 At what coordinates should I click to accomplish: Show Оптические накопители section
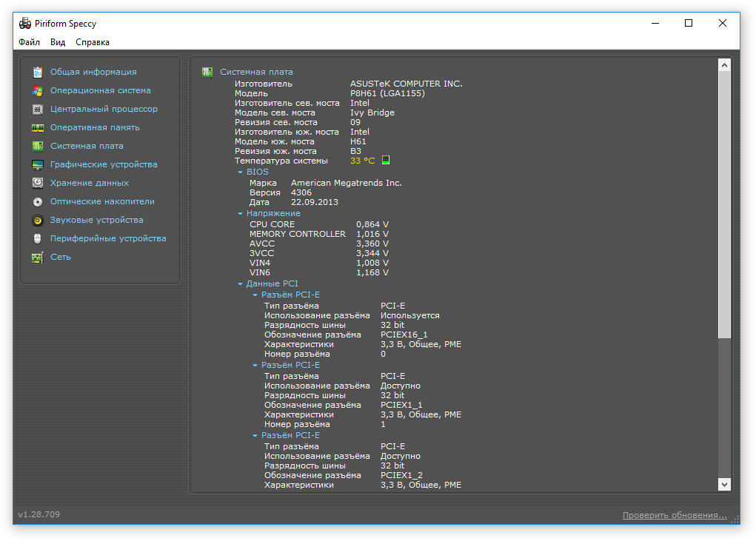(102, 201)
